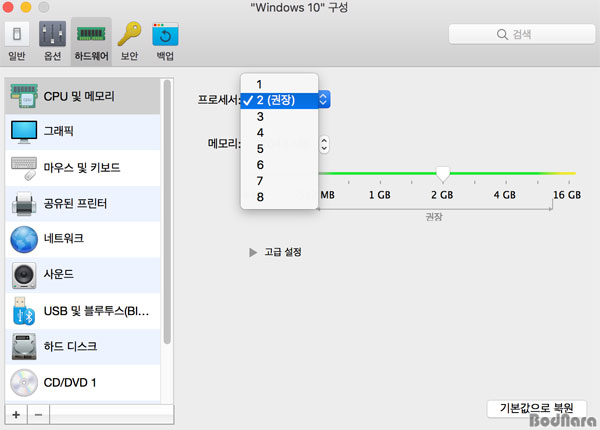Select 네트워크 globe item in sidebar

coord(83,239)
